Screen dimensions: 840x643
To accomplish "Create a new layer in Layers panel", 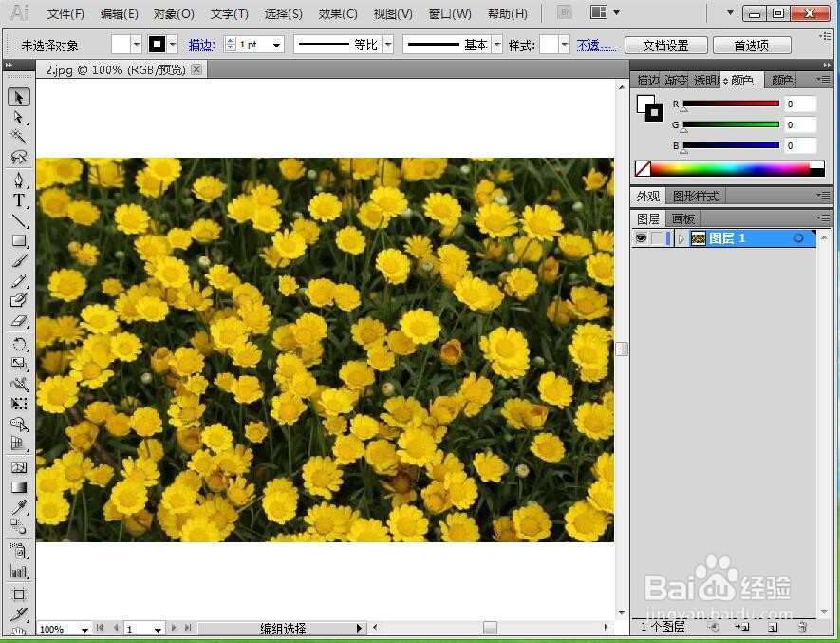I will [772, 626].
